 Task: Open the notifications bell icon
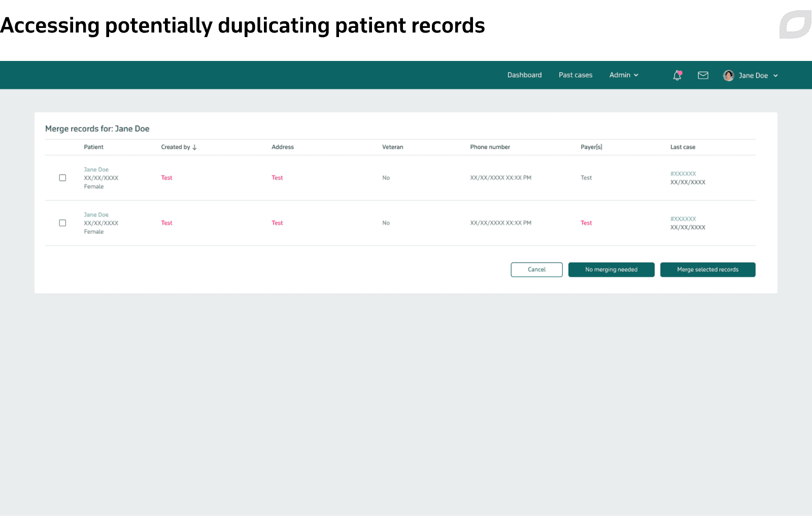click(x=677, y=76)
